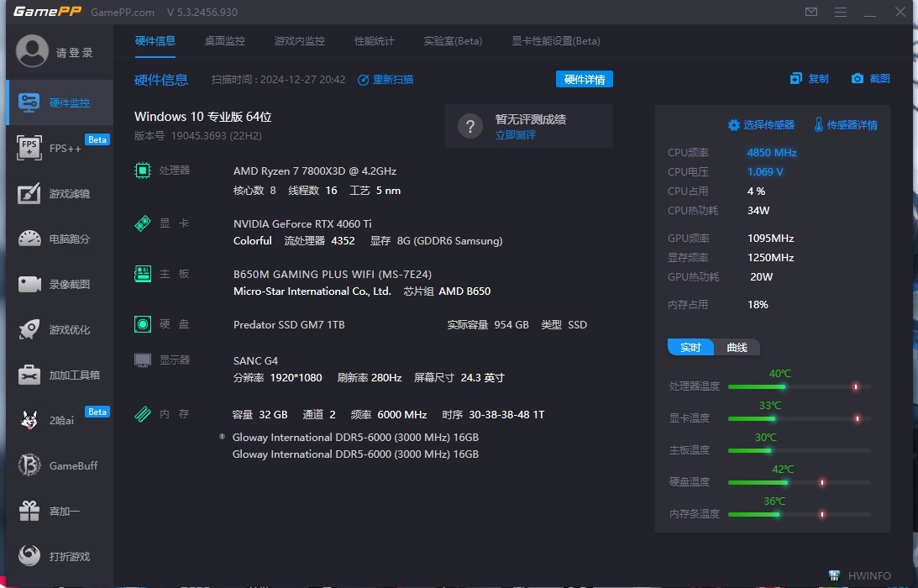Click the 传感器详情 link text
Image resolution: width=918 pixels, height=588 pixels.
[x=852, y=125]
